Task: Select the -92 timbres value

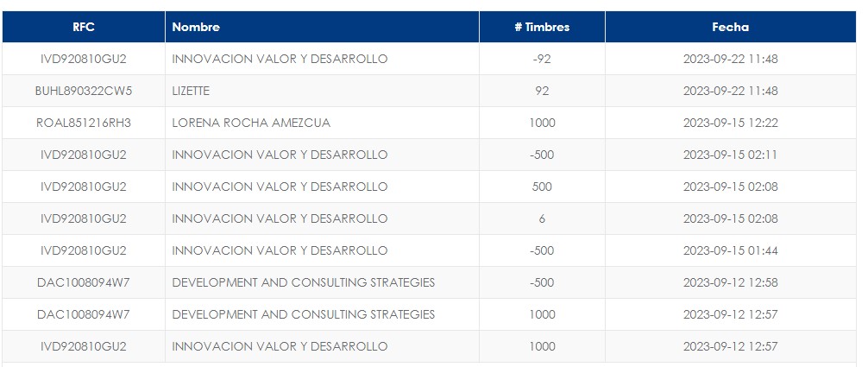Action: coord(542,59)
